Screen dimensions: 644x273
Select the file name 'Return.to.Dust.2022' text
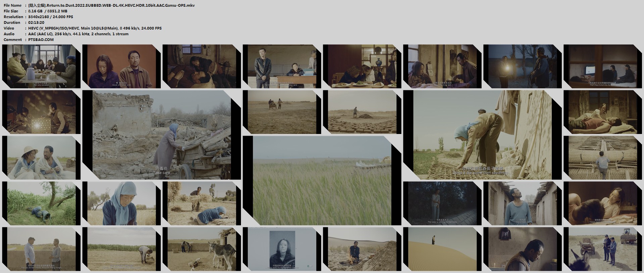point(66,5)
